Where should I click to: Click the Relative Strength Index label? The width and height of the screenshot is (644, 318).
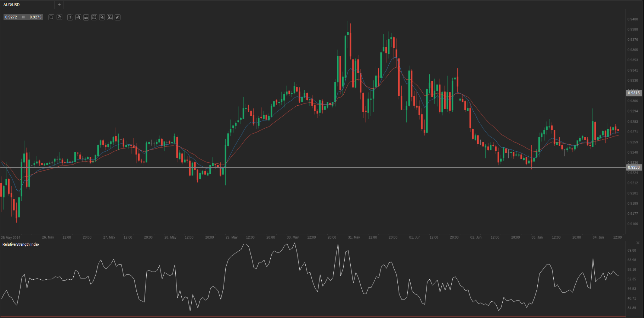point(21,244)
